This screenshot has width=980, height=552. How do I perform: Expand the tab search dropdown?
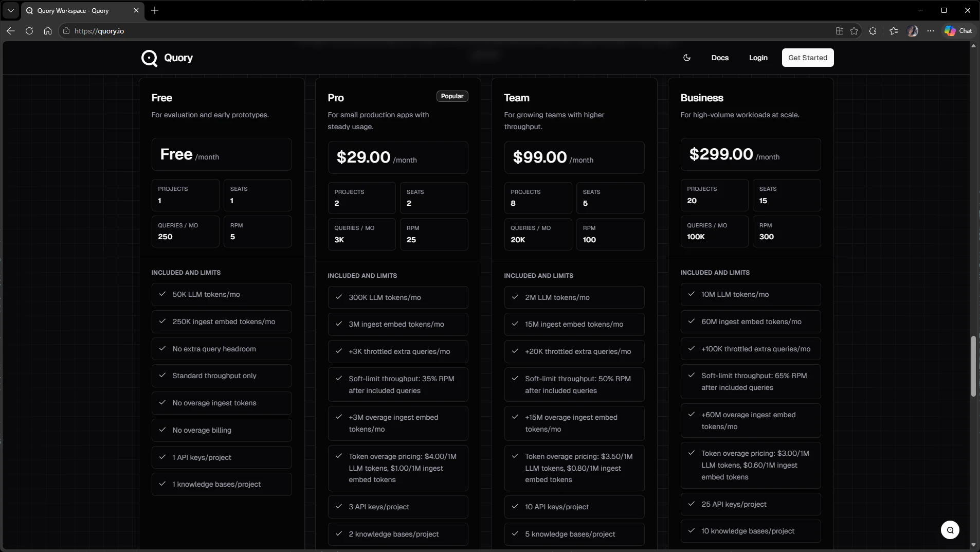(10, 10)
